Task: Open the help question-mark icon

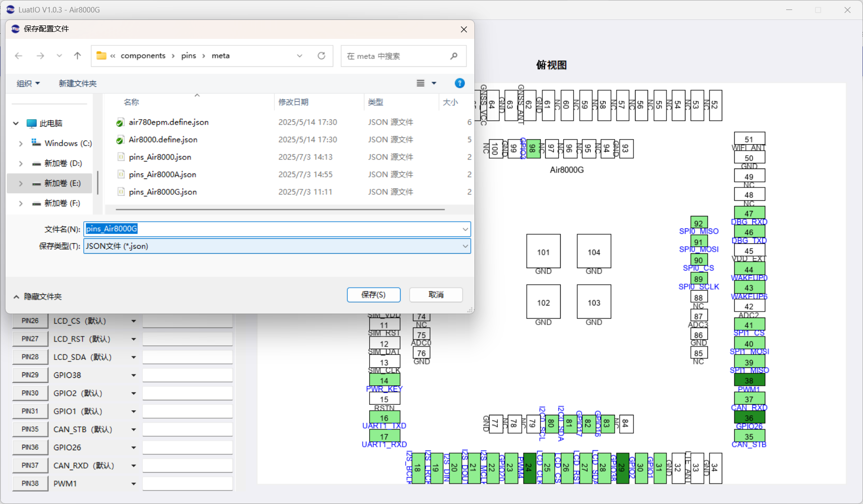Action: [x=459, y=83]
